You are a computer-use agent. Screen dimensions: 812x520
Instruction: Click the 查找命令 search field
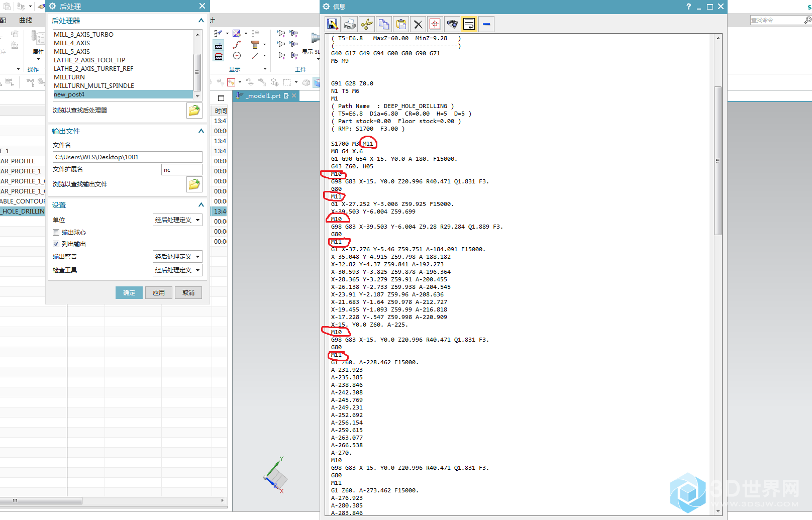777,20
